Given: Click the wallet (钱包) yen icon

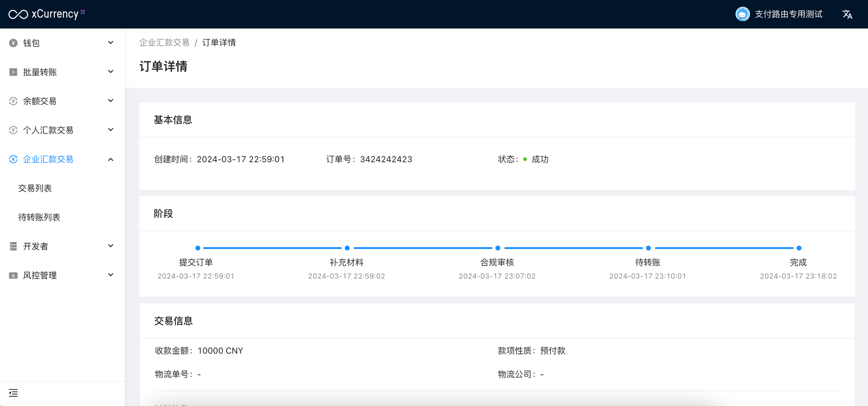Looking at the screenshot, I should [x=13, y=43].
